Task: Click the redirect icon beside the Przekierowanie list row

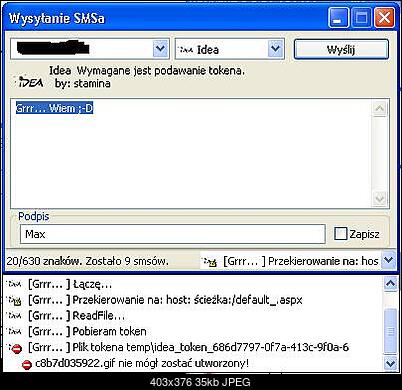Action: click(15, 300)
